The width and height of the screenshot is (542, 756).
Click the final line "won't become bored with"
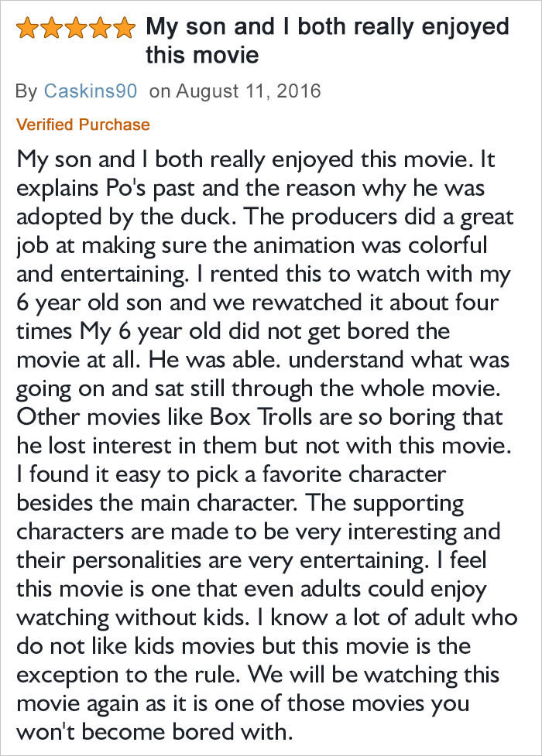coord(154,731)
